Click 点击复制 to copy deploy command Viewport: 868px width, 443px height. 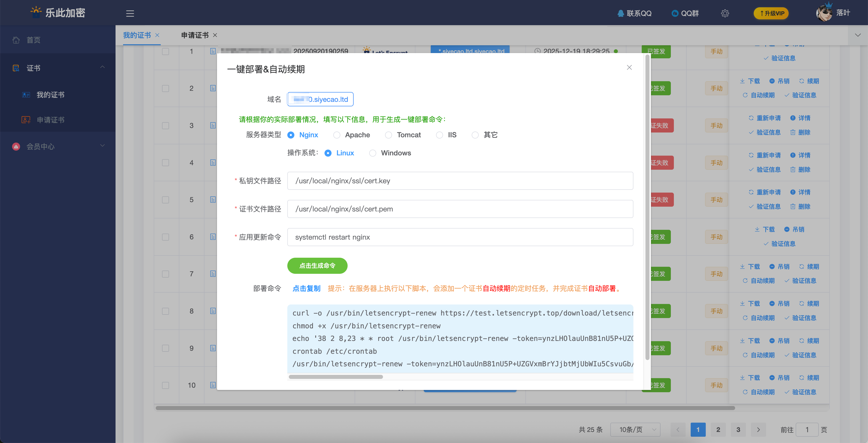click(x=306, y=288)
